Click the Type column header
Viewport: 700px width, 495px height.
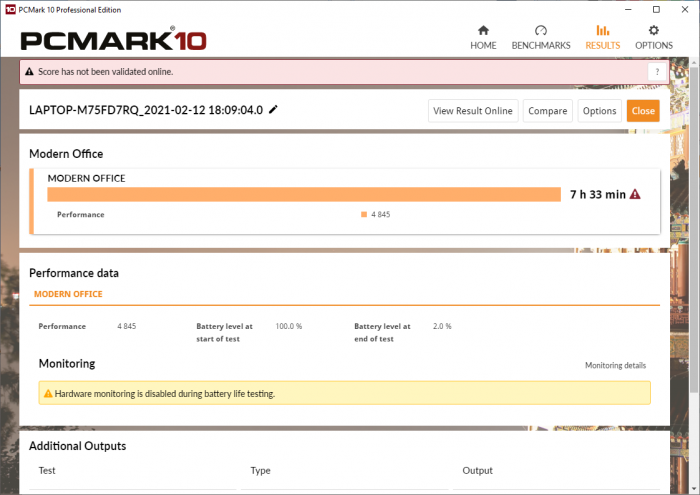point(260,470)
